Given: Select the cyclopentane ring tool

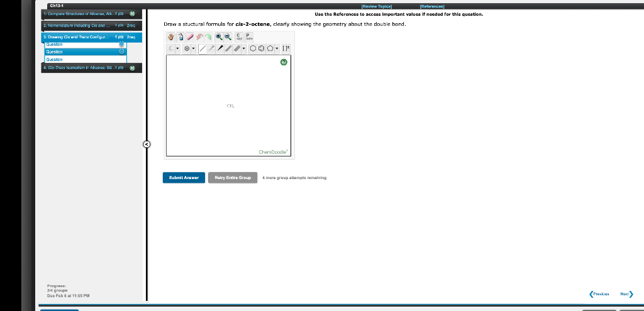Looking at the screenshot, I should click(x=270, y=48).
